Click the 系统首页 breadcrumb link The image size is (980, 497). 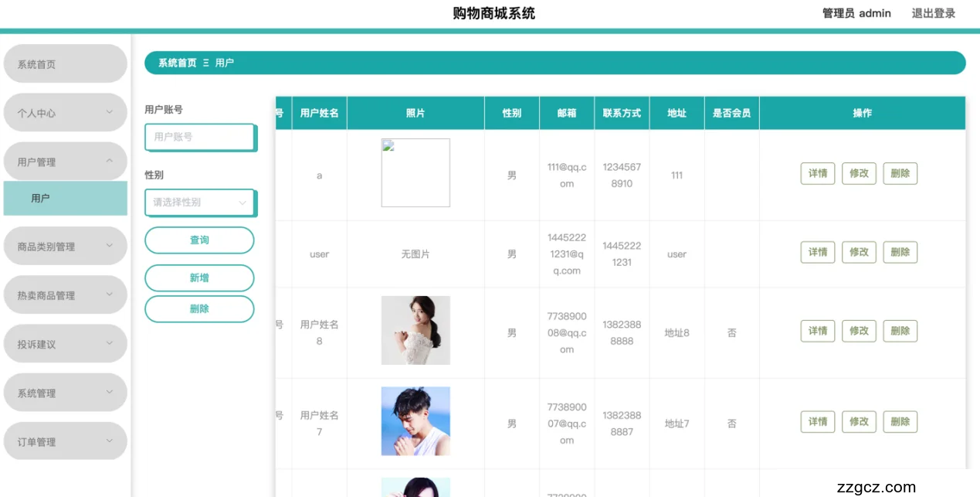click(x=177, y=63)
